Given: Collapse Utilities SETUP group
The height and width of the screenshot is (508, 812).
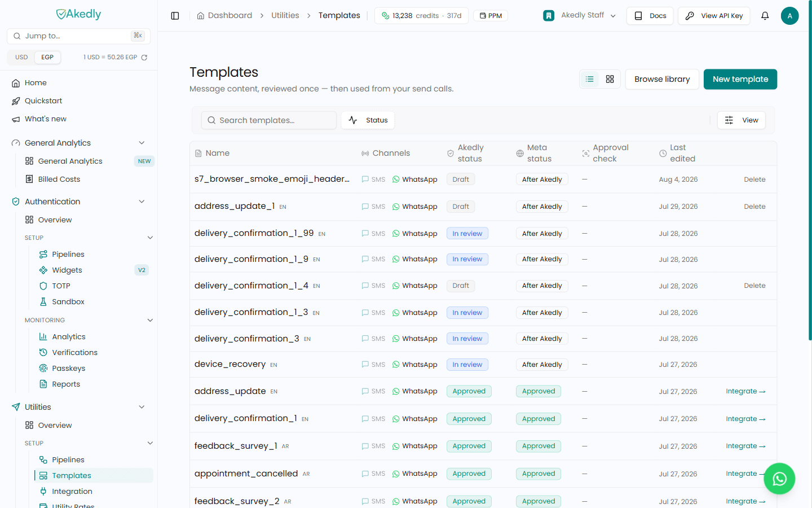Looking at the screenshot, I should (150, 443).
